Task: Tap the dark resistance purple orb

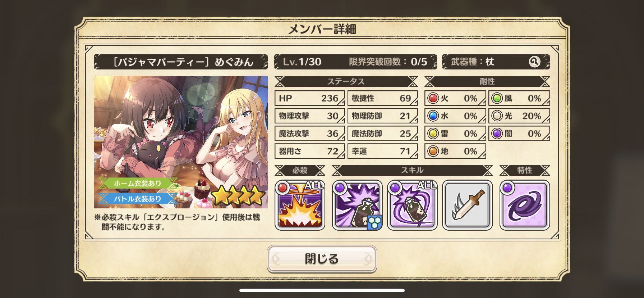Action: 497,134
